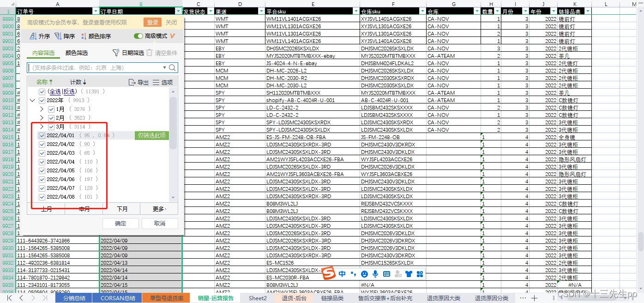
Task: Go to previous sheet navigation arrow
Action: 21,298
